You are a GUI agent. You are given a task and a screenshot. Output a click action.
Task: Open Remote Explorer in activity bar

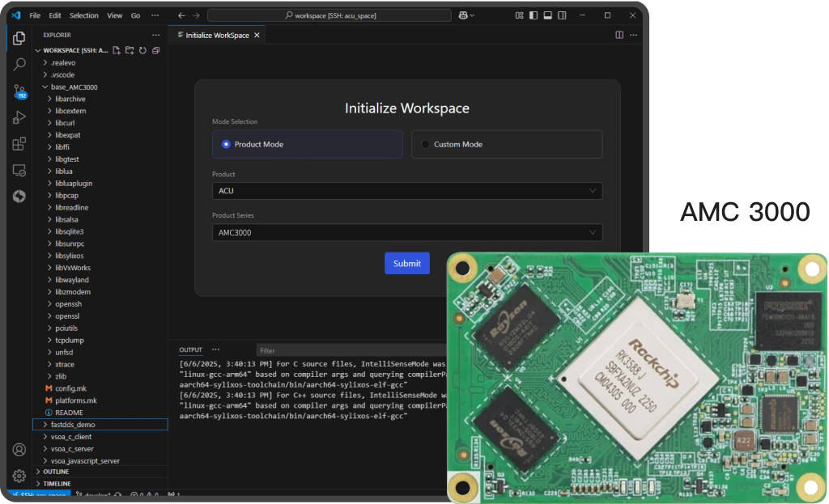point(19,170)
